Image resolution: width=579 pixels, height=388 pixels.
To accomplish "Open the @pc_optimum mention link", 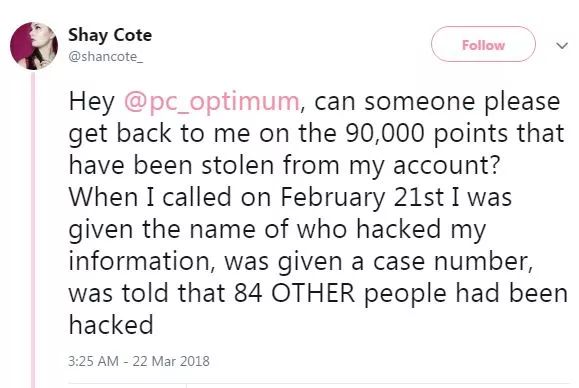I will point(211,102).
